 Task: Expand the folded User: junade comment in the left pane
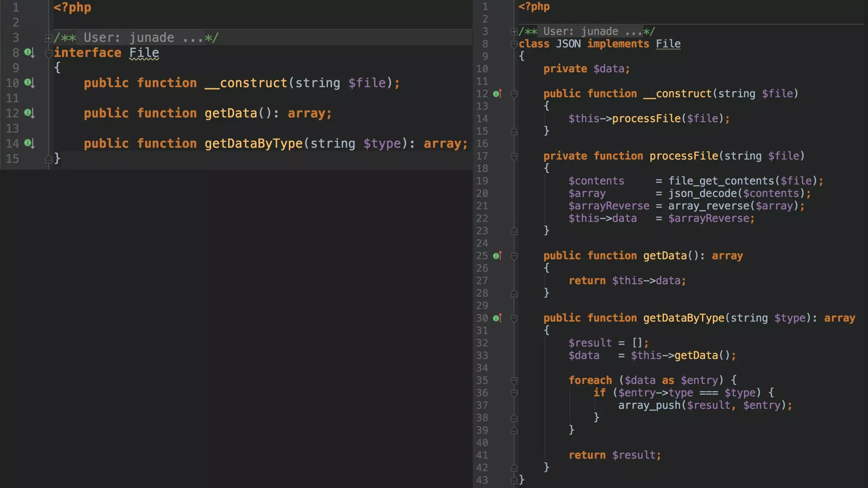[48, 38]
